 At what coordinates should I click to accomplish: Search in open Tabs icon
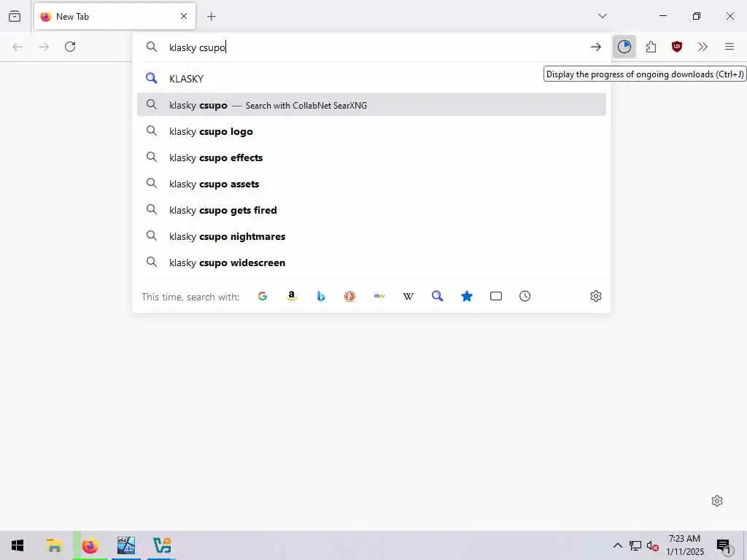coord(496,296)
